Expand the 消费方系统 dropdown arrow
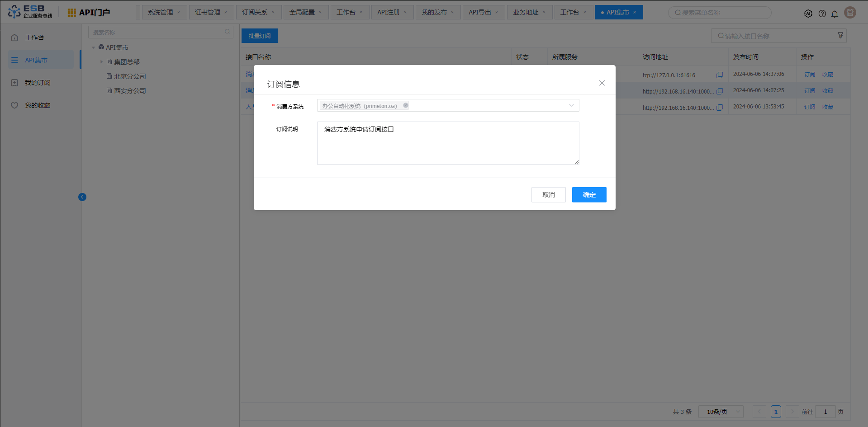This screenshot has width=868, height=427. pyautogui.click(x=571, y=105)
